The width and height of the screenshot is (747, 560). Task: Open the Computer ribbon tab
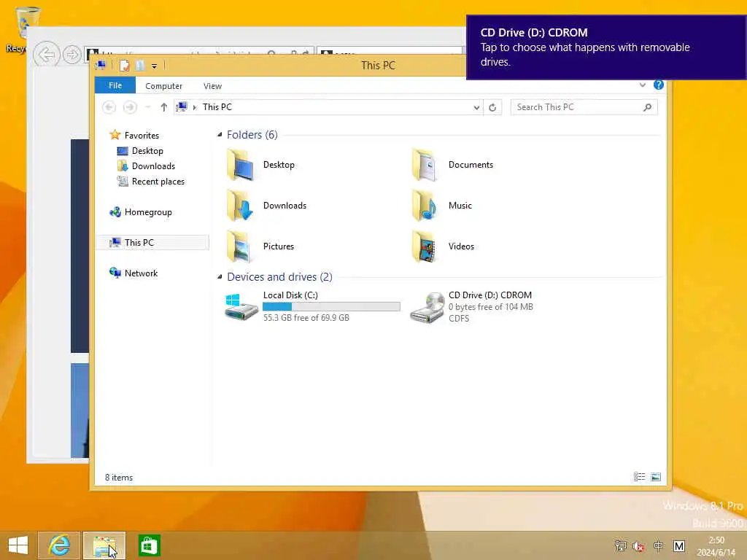click(164, 86)
